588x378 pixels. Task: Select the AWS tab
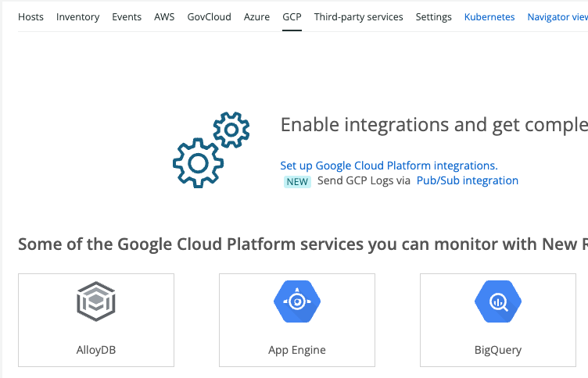click(164, 16)
